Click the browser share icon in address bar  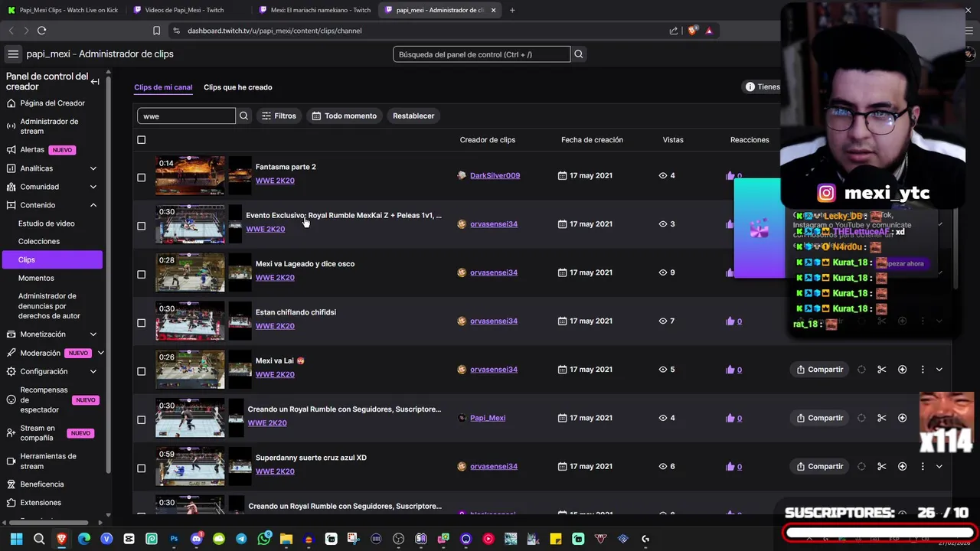pyautogui.click(x=674, y=31)
